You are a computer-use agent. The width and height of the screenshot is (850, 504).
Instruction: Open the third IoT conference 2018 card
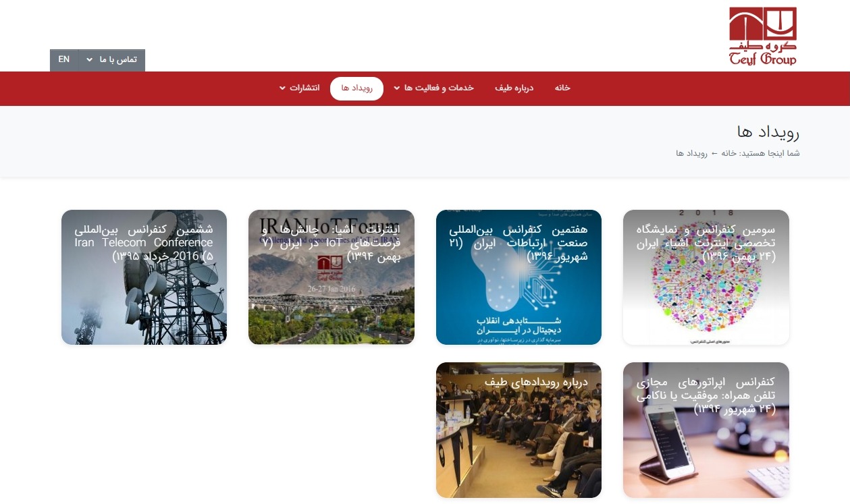click(706, 277)
